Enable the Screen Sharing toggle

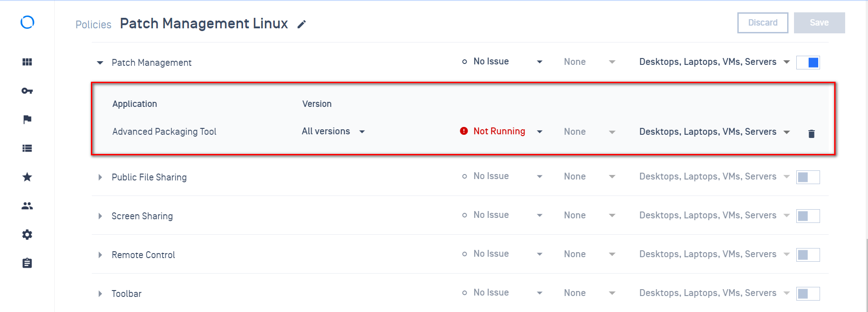point(808,216)
